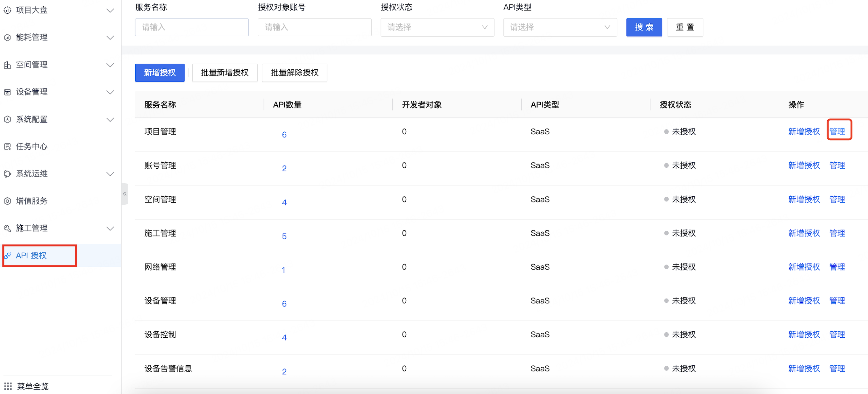The image size is (868, 394).
Task: Click API count 4 for 设备控制
Action: (x=284, y=337)
